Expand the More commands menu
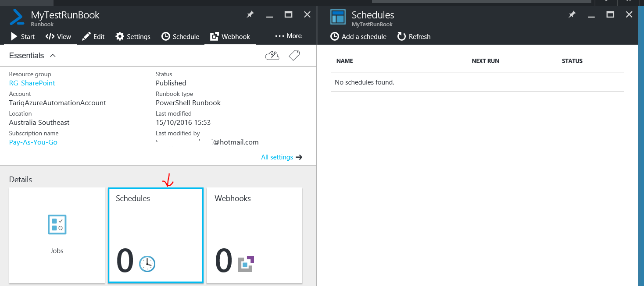 point(288,36)
